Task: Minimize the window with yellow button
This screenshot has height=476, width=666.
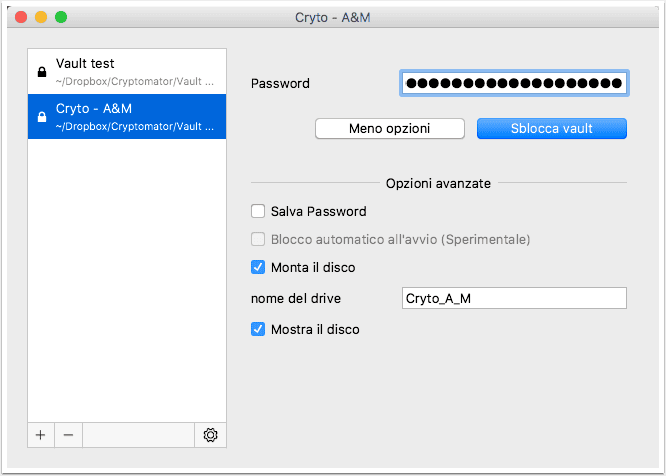Action: [41, 17]
